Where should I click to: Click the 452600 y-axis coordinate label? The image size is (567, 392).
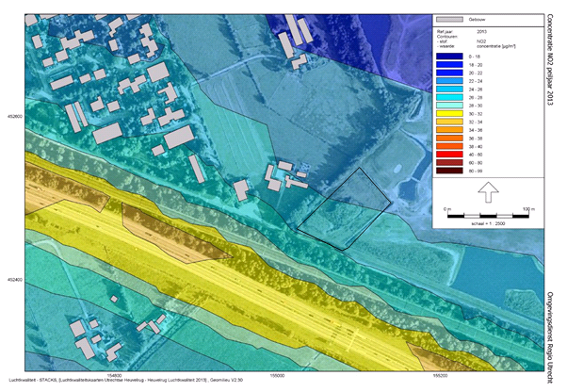[x=15, y=117]
